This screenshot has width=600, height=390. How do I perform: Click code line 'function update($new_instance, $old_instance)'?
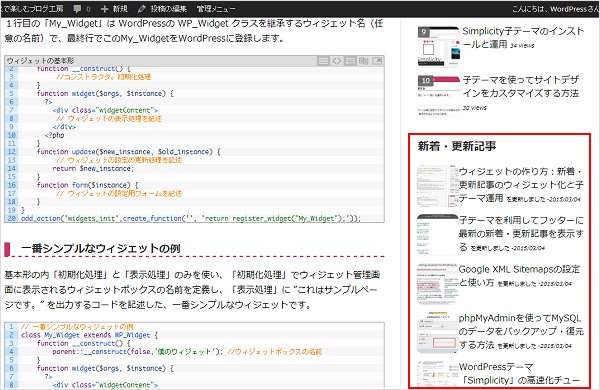coord(129,152)
